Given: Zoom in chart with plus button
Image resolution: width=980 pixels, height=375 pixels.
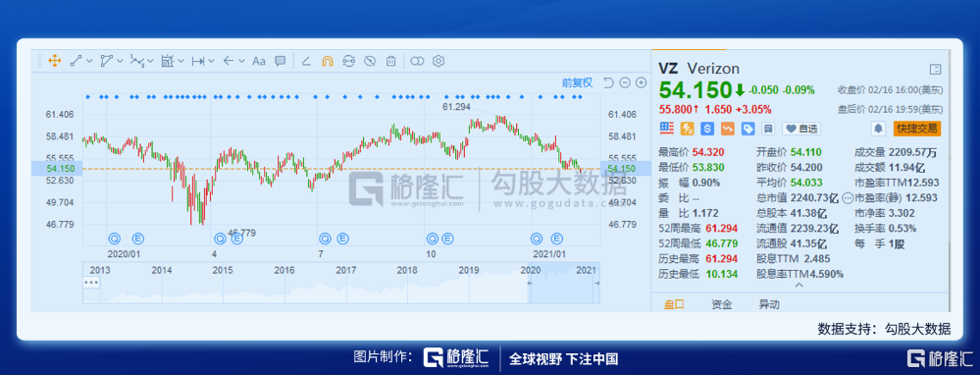Looking at the screenshot, I should (641, 82).
